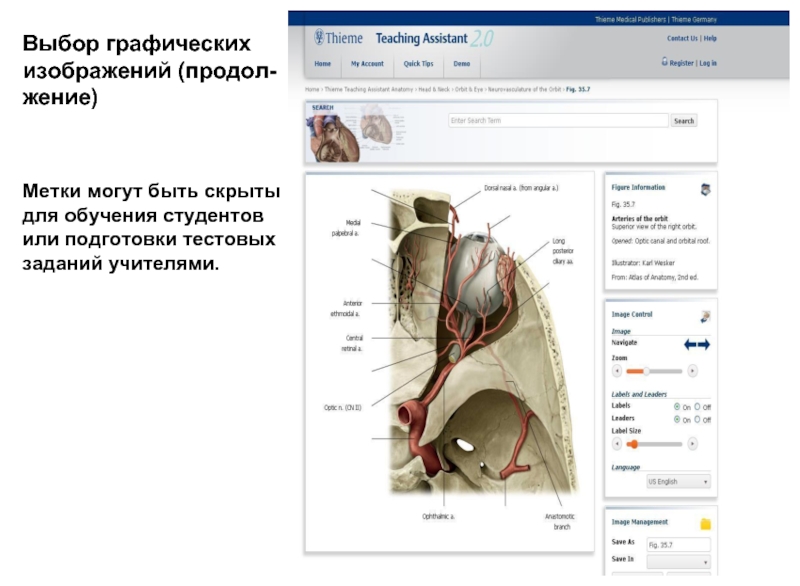The width and height of the screenshot is (800, 586).
Task: Open the My Account tab
Action: [x=367, y=64]
